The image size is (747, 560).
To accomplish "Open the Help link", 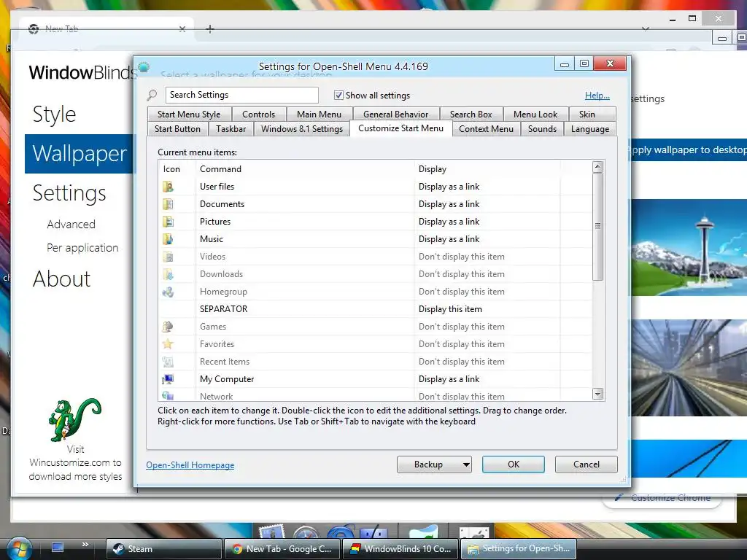I will pos(597,96).
